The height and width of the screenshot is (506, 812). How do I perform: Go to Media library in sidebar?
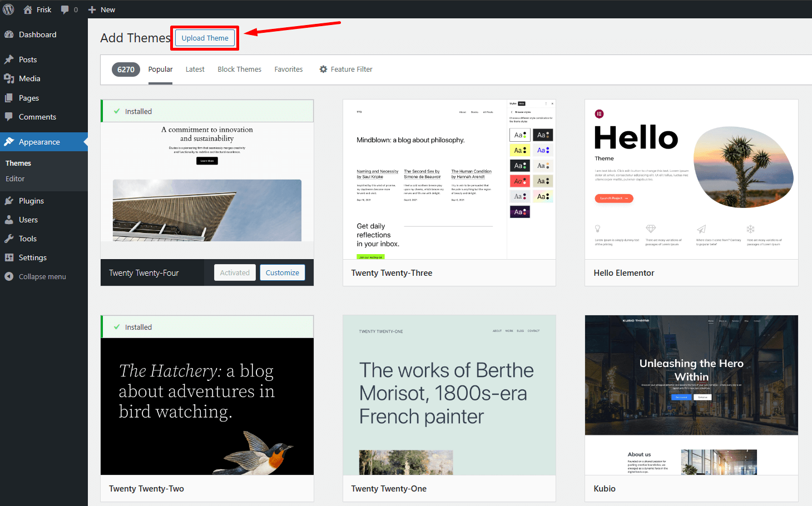[x=29, y=78]
